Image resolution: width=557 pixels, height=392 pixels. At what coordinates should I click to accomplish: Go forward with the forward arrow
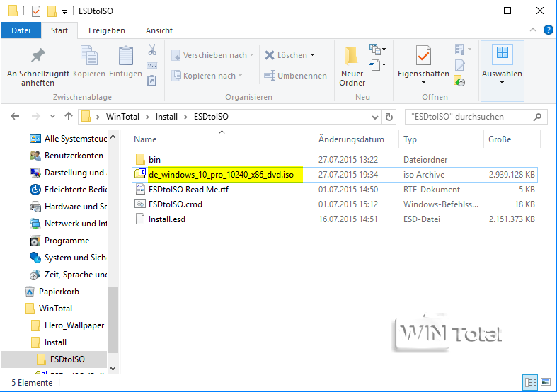pyautogui.click(x=36, y=117)
